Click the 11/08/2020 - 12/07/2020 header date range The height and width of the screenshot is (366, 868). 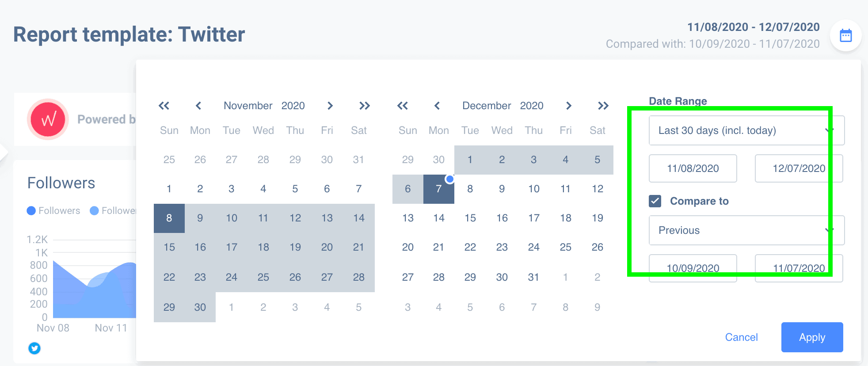click(754, 27)
